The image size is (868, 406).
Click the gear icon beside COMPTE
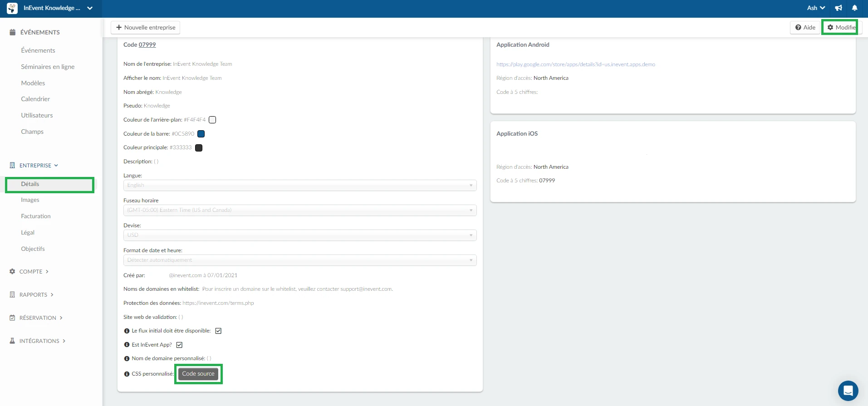[12, 271]
